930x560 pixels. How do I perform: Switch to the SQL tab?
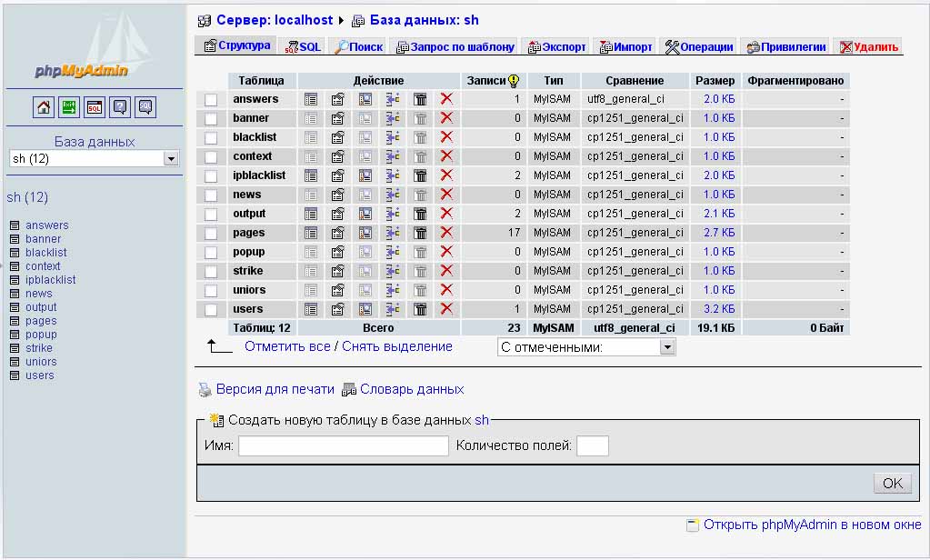(x=303, y=47)
